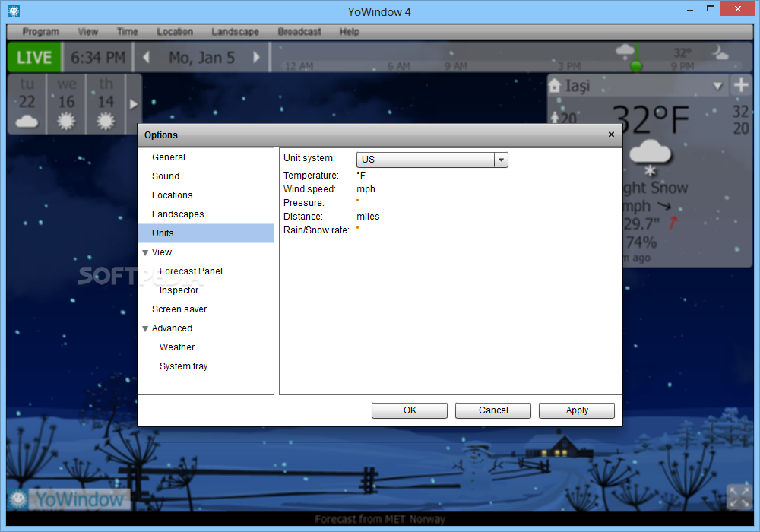Minimize the YoWindow window
Screen dimensions: 760x532
click(x=690, y=9)
